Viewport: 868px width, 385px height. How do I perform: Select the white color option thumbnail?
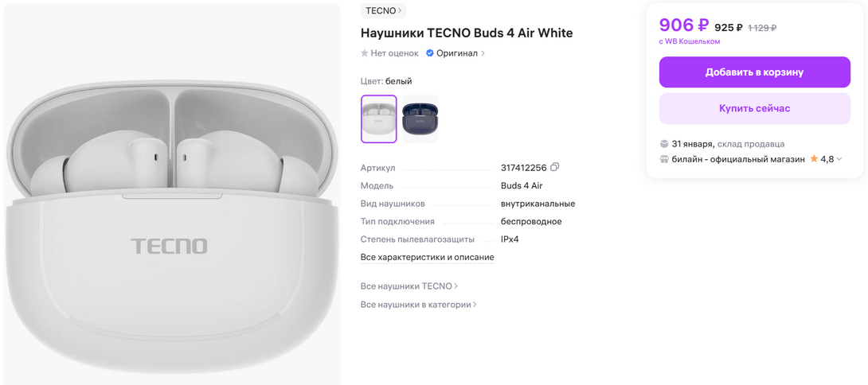pyautogui.click(x=378, y=119)
